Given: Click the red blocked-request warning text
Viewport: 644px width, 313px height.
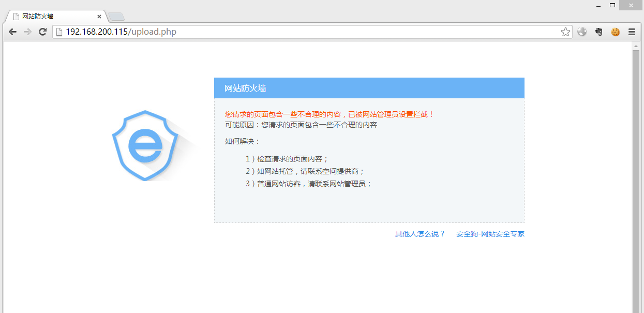Looking at the screenshot, I should coord(330,114).
